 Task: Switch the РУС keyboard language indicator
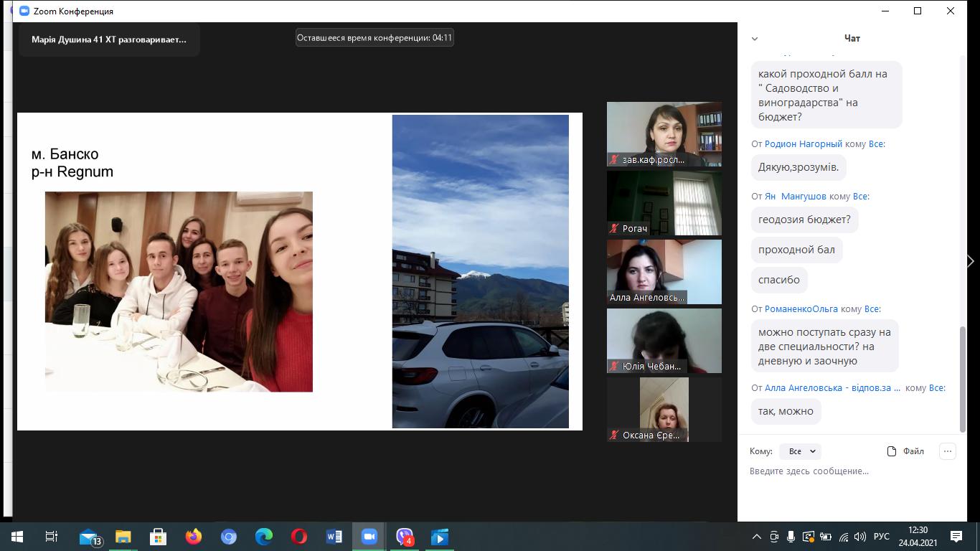click(x=881, y=537)
